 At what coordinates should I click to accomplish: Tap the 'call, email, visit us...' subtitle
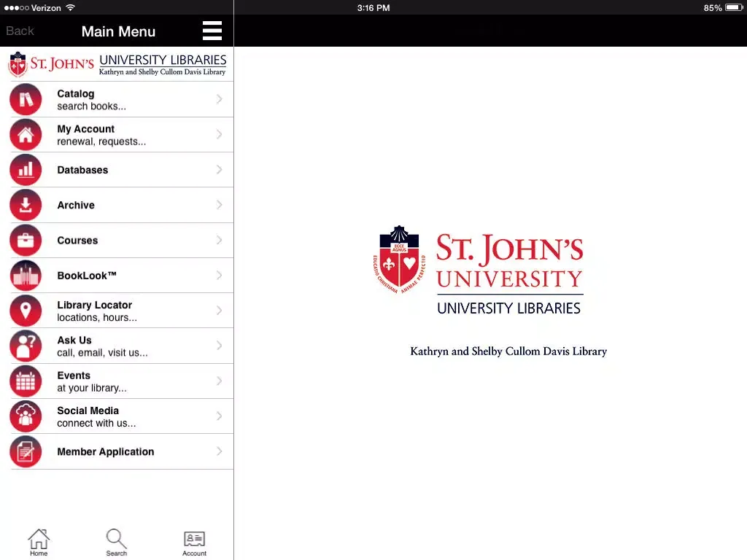tap(102, 353)
